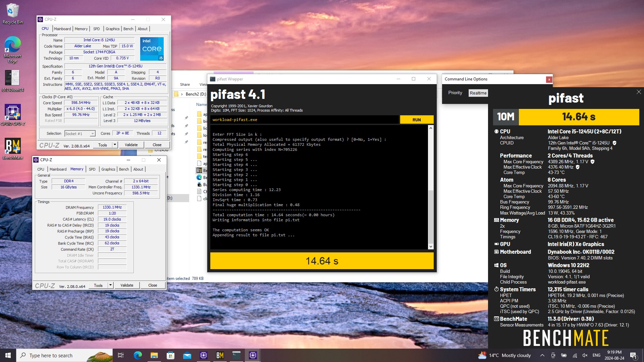This screenshot has width=644, height=362.
Task: Click Validate in the upper CPU-Z window
Action: pos(131,145)
